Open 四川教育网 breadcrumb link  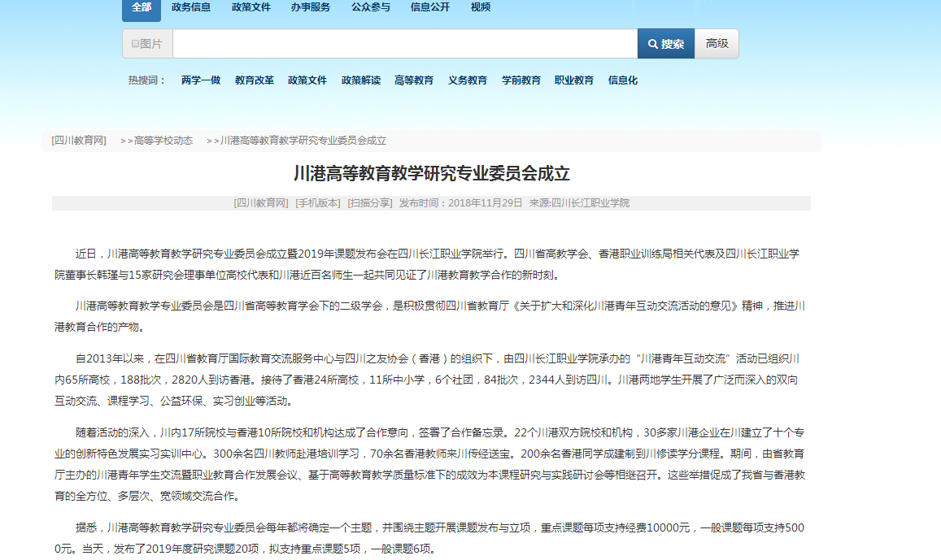pyautogui.click(x=79, y=141)
